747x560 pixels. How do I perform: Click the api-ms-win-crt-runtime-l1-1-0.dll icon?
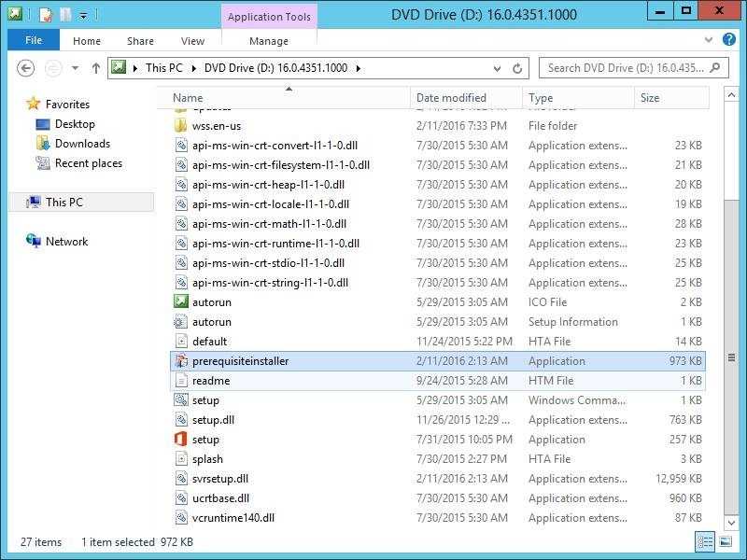point(181,244)
